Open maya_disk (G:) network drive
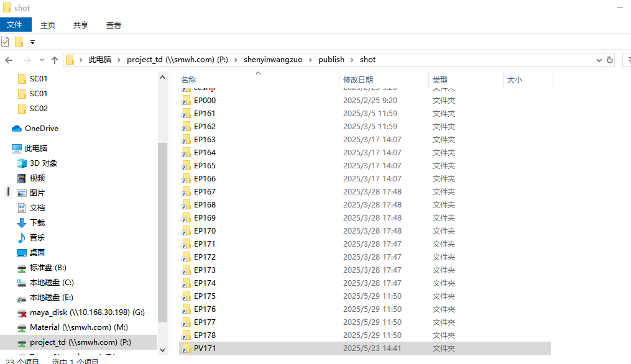This screenshot has width=631, height=364. pyautogui.click(x=87, y=312)
